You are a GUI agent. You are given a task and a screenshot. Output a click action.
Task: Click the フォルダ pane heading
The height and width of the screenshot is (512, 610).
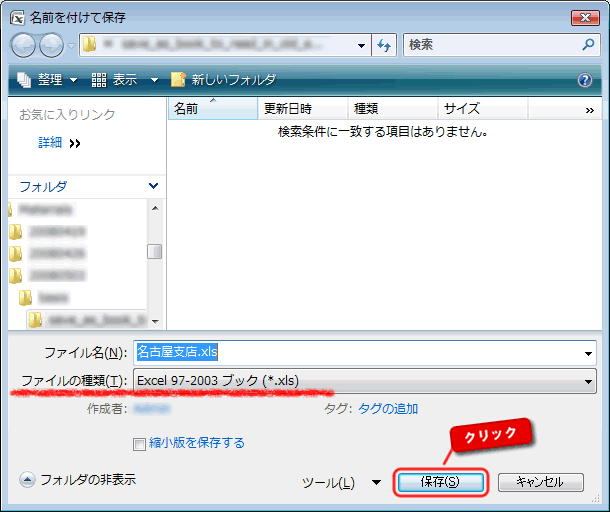click(43, 186)
